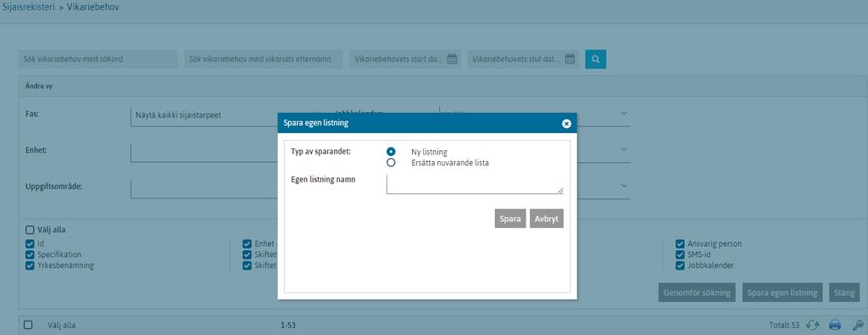The height and width of the screenshot is (335, 868).
Task: Click the blue search magnifier button
Action: tap(596, 59)
